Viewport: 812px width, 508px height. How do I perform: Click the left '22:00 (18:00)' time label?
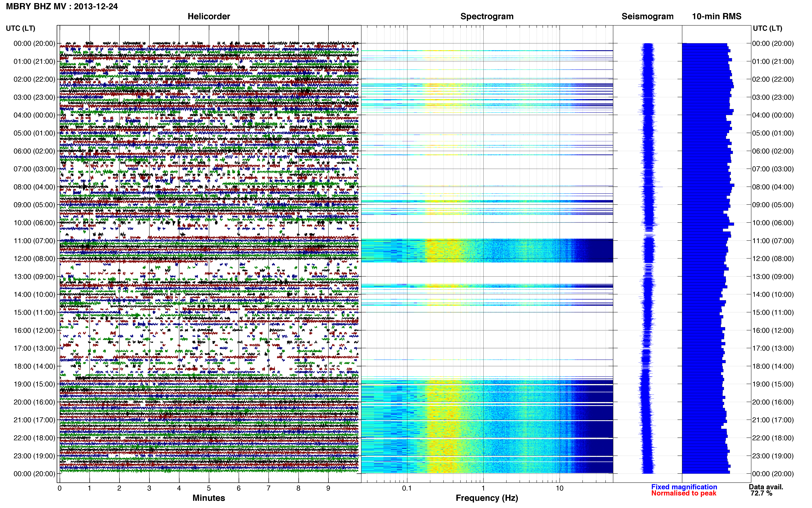(x=34, y=438)
